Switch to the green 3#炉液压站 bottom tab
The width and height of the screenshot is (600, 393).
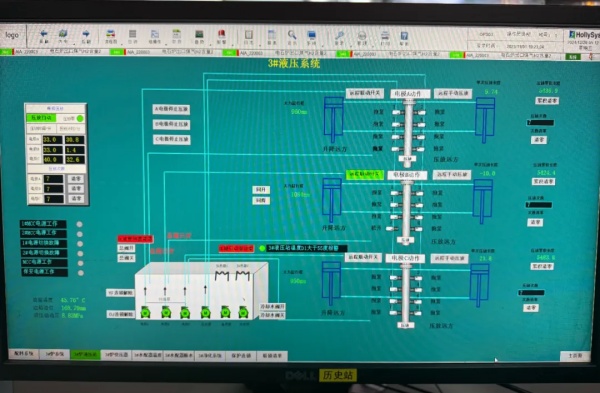click(x=85, y=354)
